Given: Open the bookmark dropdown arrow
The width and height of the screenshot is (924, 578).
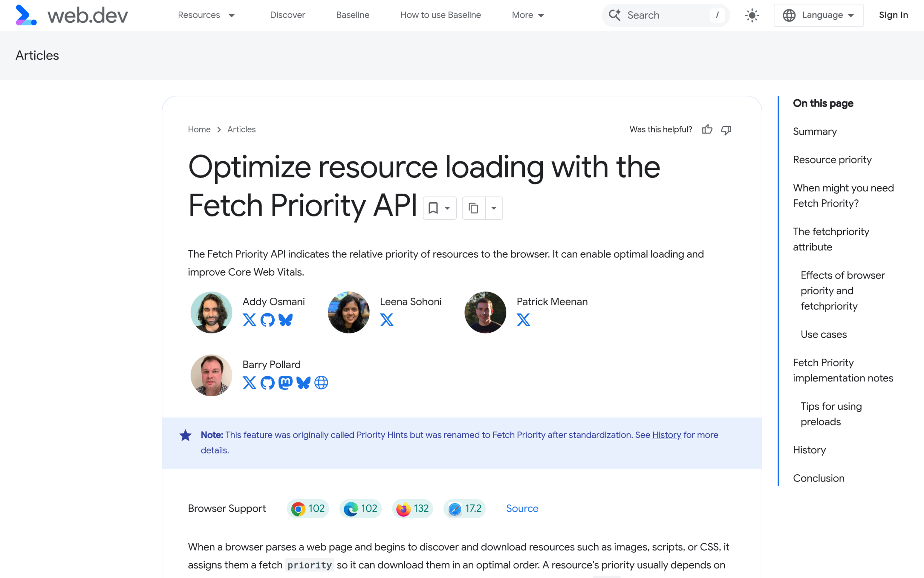Looking at the screenshot, I should (x=448, y=208).
